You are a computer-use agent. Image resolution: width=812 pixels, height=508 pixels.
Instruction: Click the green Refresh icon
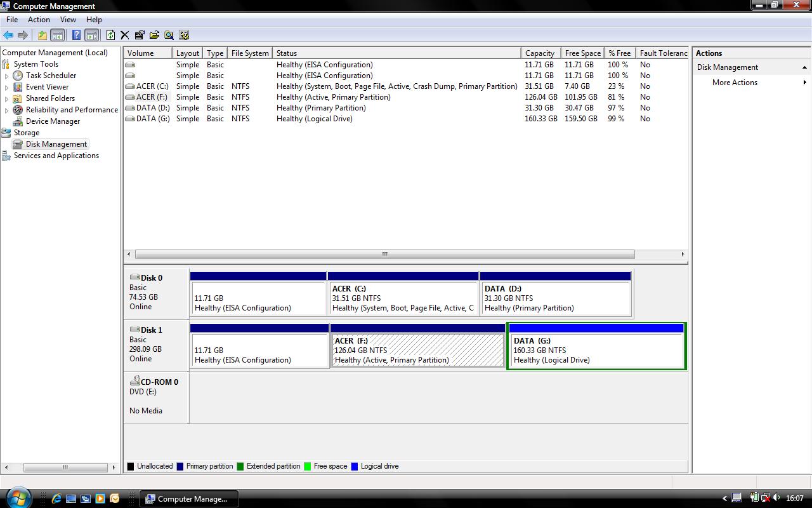(111, 36)
